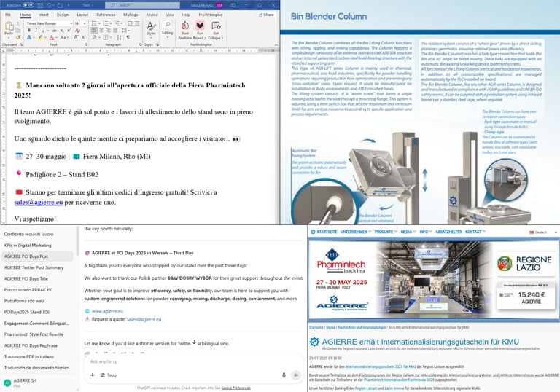
Task: Click the Paste clipboard icon
Action: pyautogui.click(x=9, y=26)
